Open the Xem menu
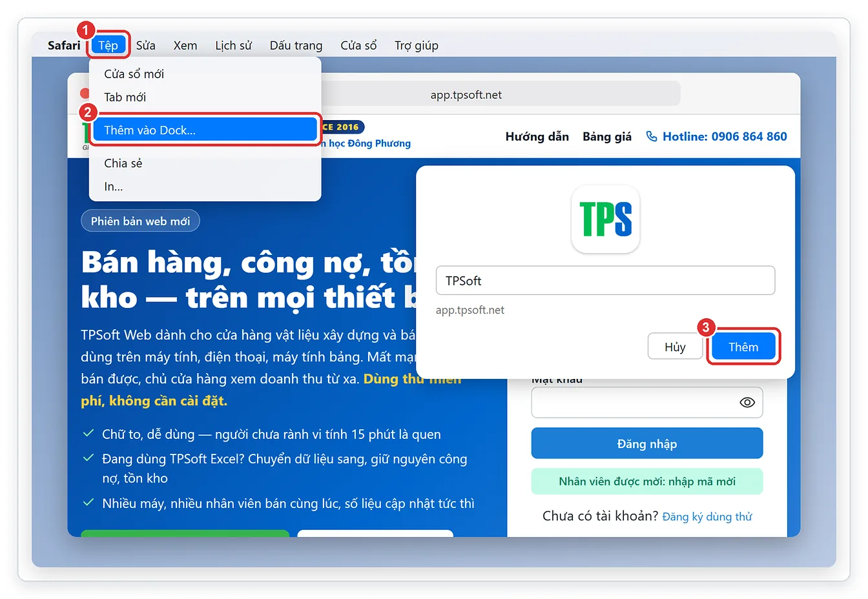This screenshot has height=599, width=868. (185, 45)
